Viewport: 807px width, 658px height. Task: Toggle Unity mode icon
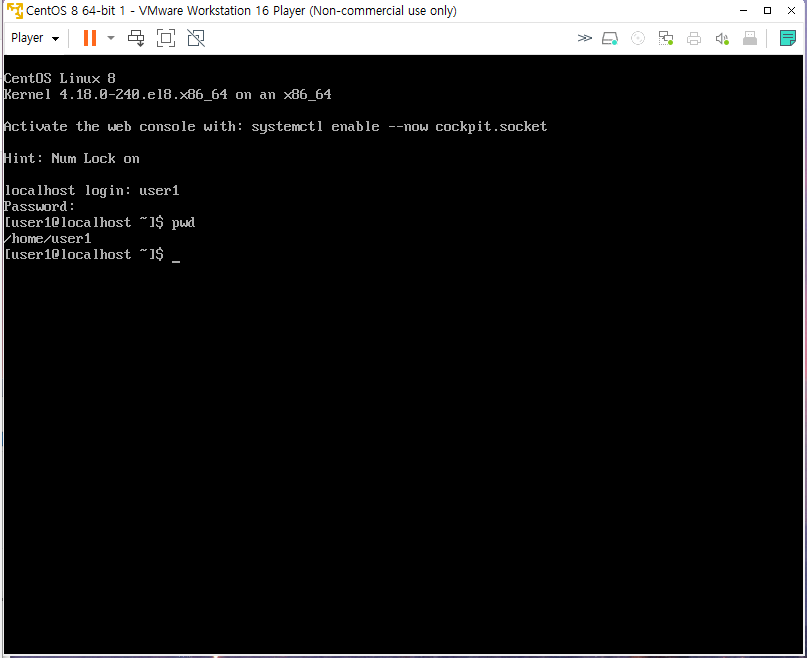coord(196,38)
